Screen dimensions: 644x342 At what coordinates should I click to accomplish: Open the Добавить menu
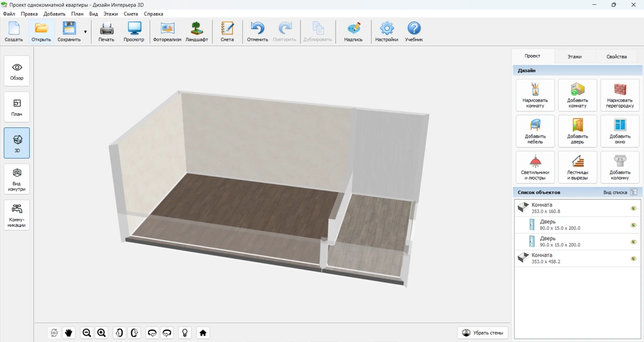(x=54, y=14)
